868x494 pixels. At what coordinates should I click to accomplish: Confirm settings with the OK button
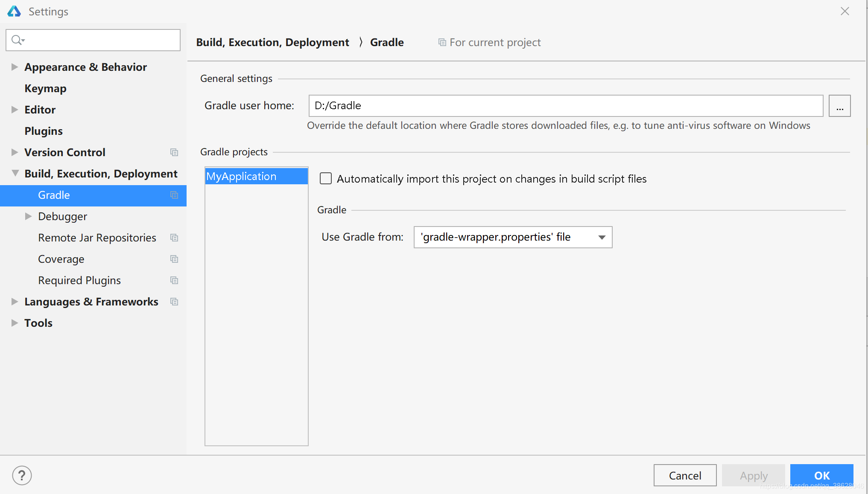(821, 475)
